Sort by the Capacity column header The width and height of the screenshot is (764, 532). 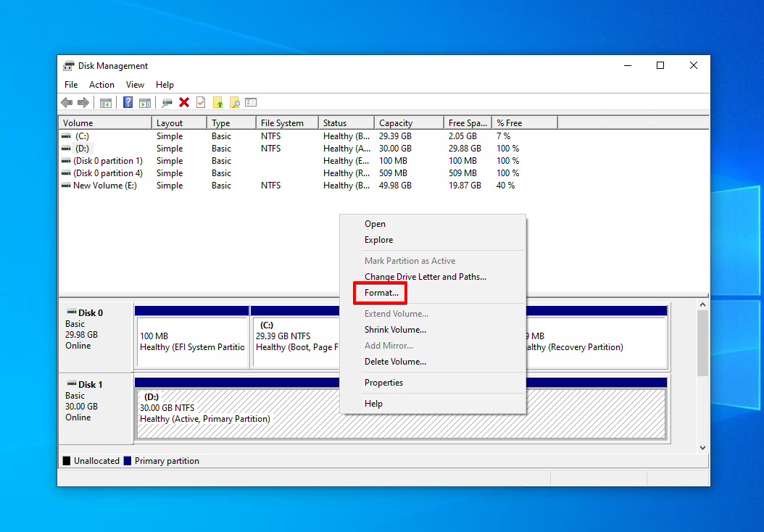(x=396, y=123)
